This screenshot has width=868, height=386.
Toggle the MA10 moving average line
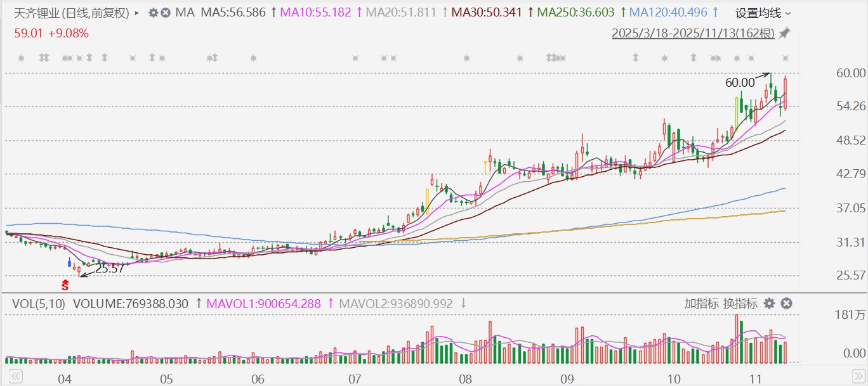tap(315, 13)
